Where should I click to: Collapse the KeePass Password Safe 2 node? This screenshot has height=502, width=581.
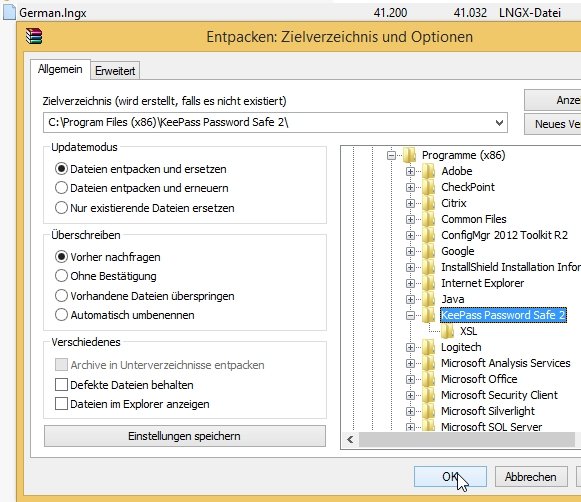pos(410,315)
